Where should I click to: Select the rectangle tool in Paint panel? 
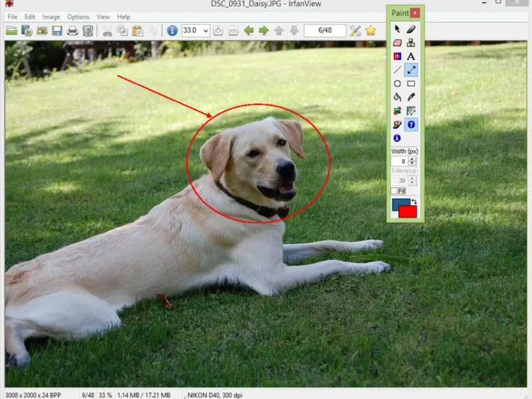coord(411,84)
